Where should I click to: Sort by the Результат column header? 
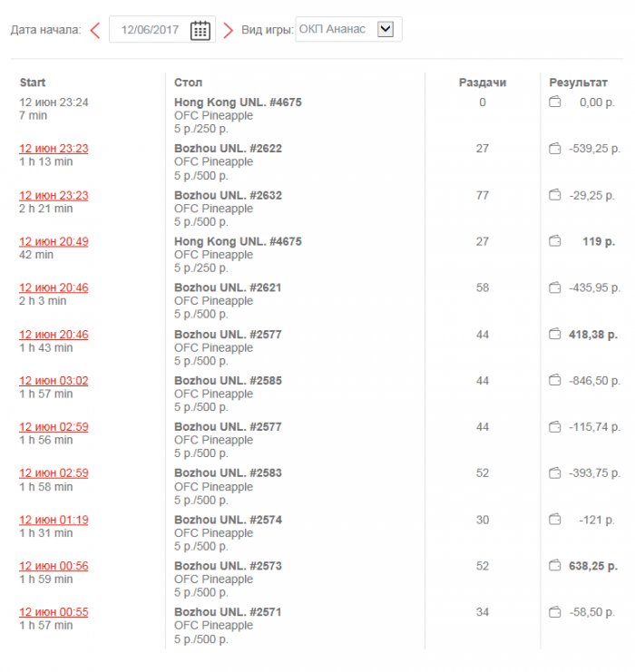578,83
